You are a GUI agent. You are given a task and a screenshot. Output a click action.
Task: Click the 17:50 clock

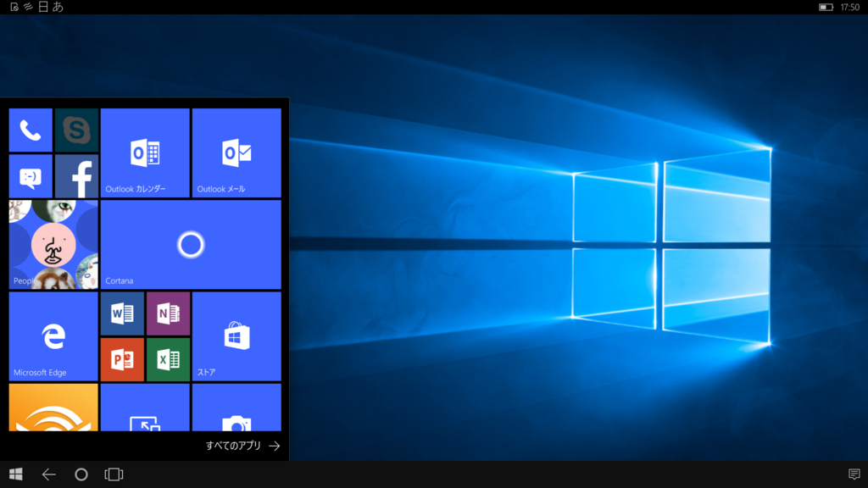click(849, 7)
